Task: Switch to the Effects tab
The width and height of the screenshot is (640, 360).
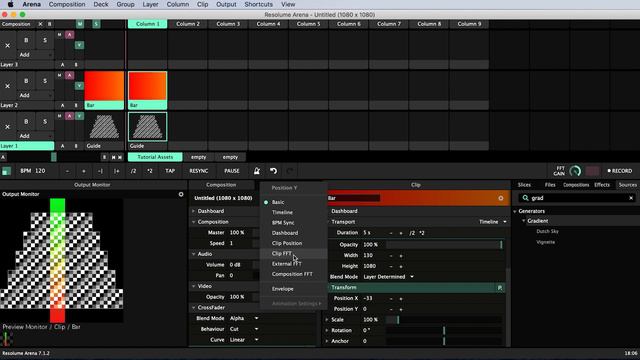Action: tap(602, 185)
